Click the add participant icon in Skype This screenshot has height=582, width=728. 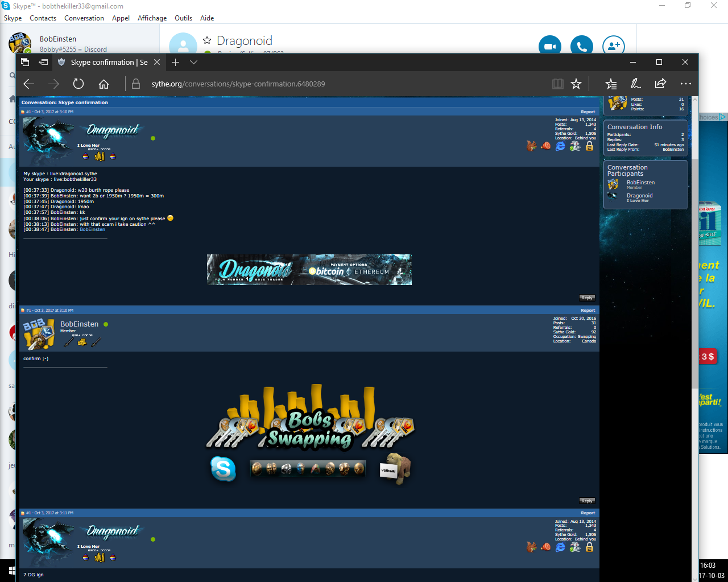tap(614, 46)
